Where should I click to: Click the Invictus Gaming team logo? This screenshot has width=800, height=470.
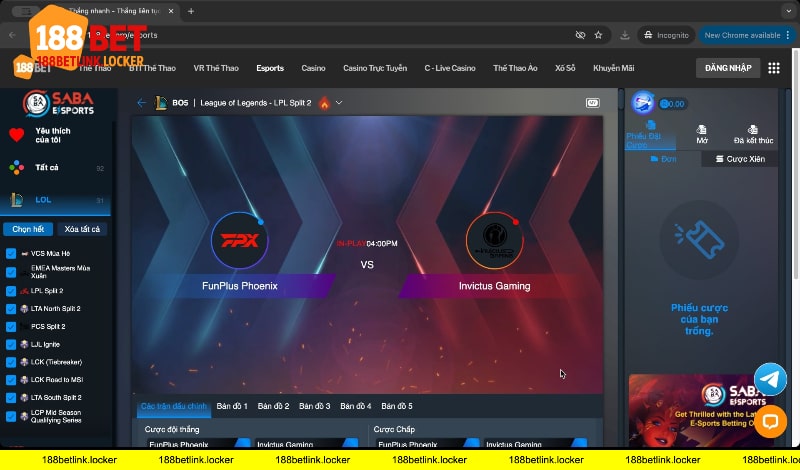494,241
